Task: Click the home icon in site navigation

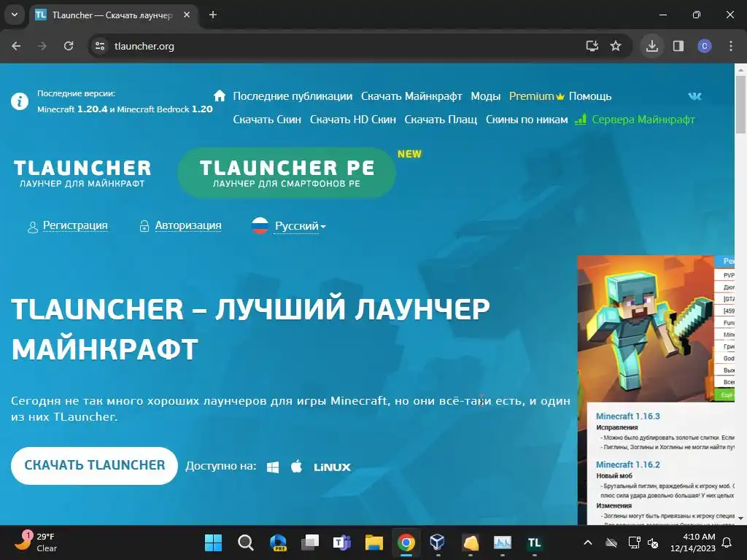Action: [220, 96]
